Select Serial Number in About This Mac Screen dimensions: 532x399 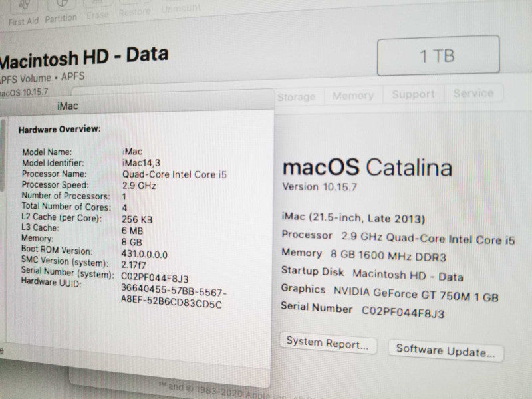click(362, 309)
